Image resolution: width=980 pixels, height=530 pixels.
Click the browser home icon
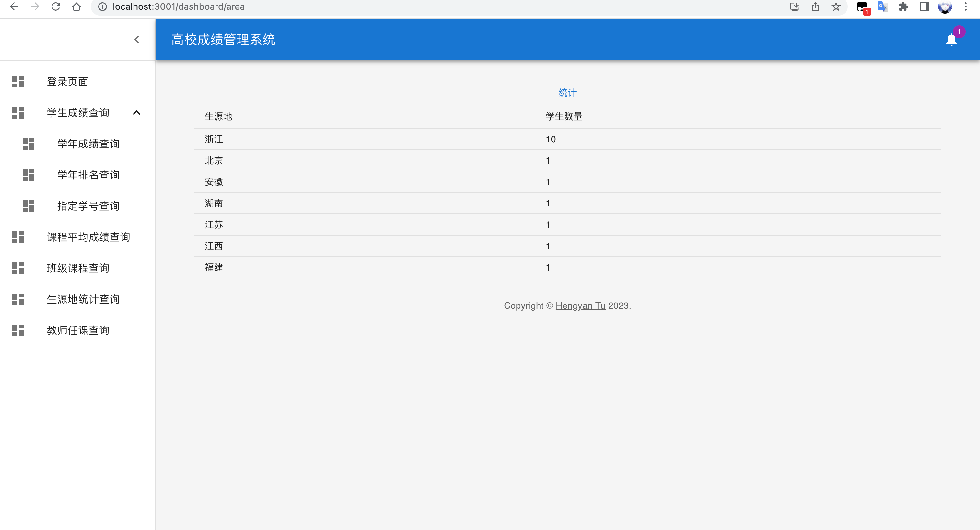point(76,6)
